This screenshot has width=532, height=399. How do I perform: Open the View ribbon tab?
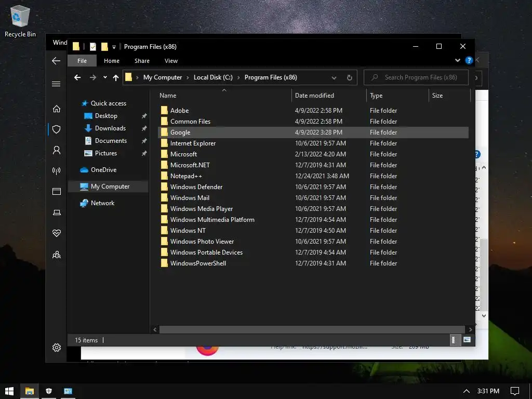coord(171,61)
